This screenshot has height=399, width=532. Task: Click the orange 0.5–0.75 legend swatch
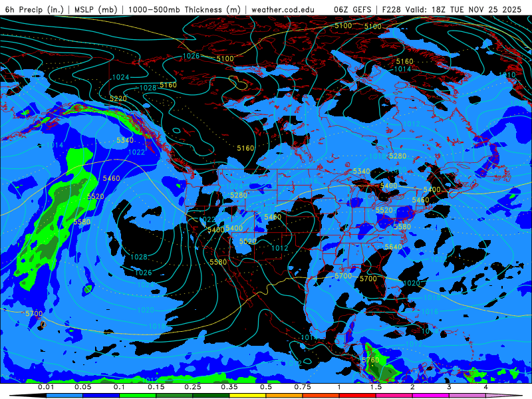click(285, 396)
